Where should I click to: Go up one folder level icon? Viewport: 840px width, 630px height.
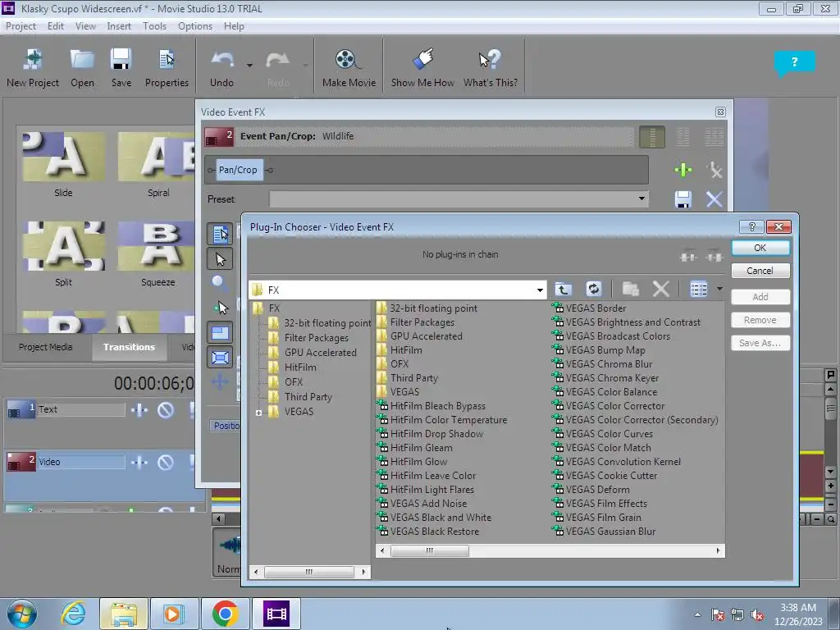tap(563, 290)
